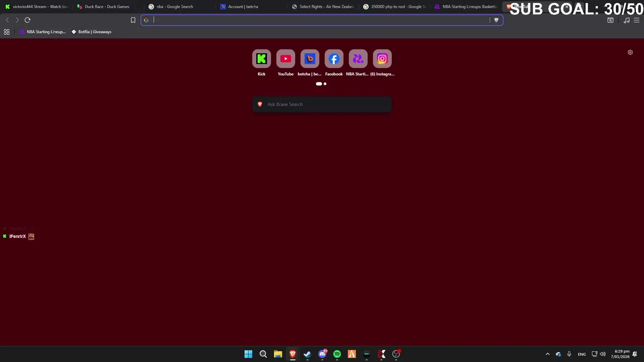Screen dimensions: 644x362
Task: Switch to Duck Race - Duck Games tab
Action: [107, 7]
